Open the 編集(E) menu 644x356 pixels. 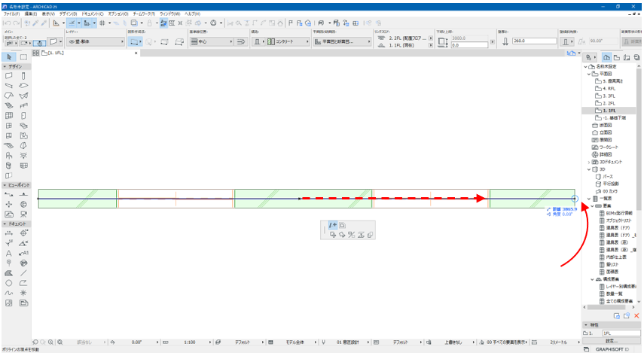coord(31,14)
